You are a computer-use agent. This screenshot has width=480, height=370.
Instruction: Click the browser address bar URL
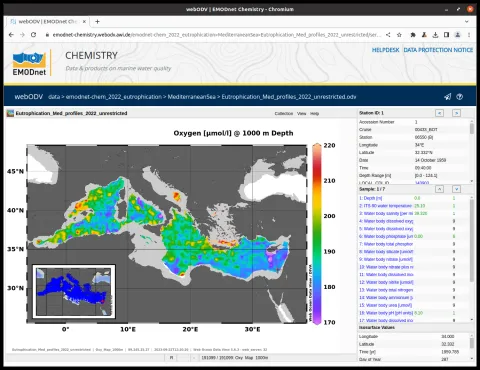point(217,35)
